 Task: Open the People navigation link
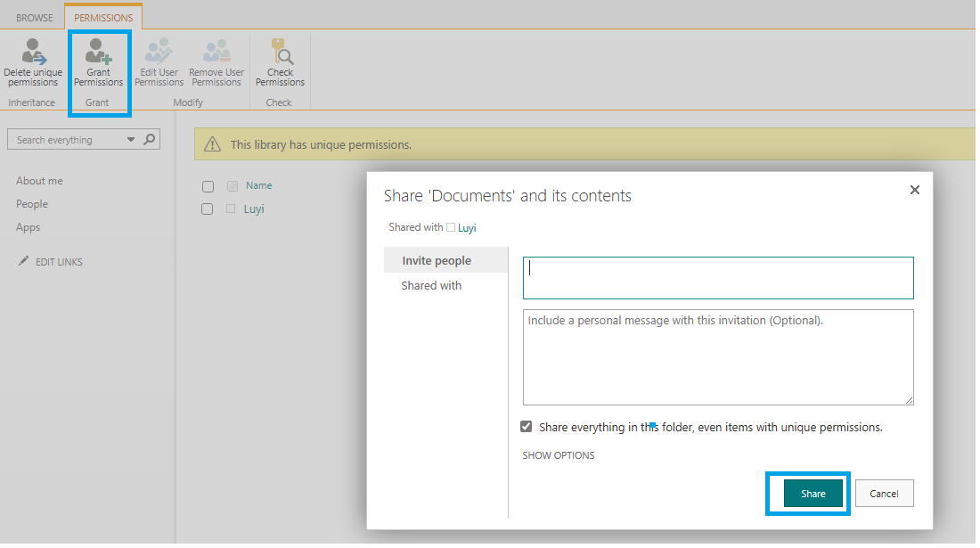click(x=32, y=204)
